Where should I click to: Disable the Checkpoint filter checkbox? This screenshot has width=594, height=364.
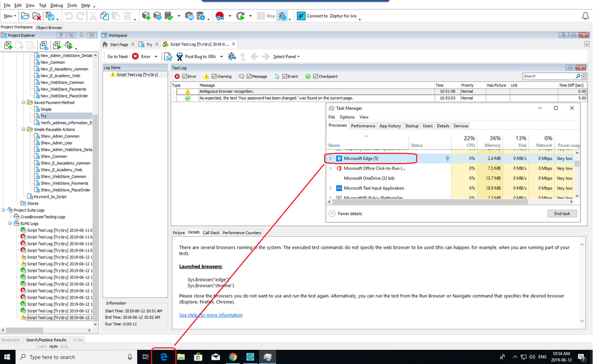coord(315,77)
